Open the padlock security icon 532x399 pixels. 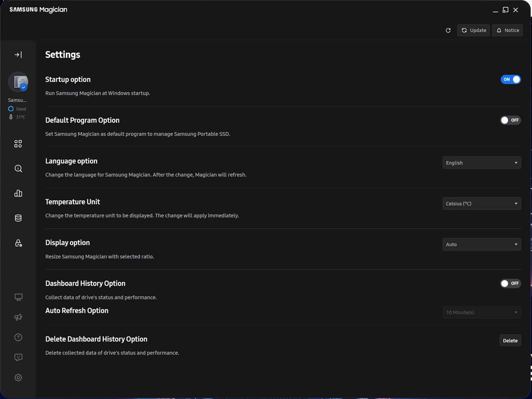pyautogui.click(x=18, y=243)
